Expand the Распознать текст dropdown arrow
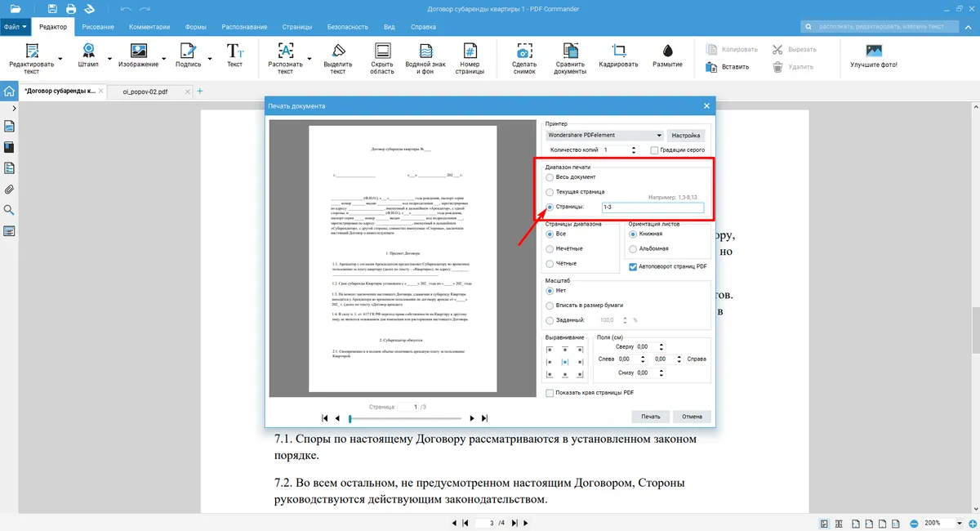This screenshot has height=531, width=980. (x=309, y=59)
